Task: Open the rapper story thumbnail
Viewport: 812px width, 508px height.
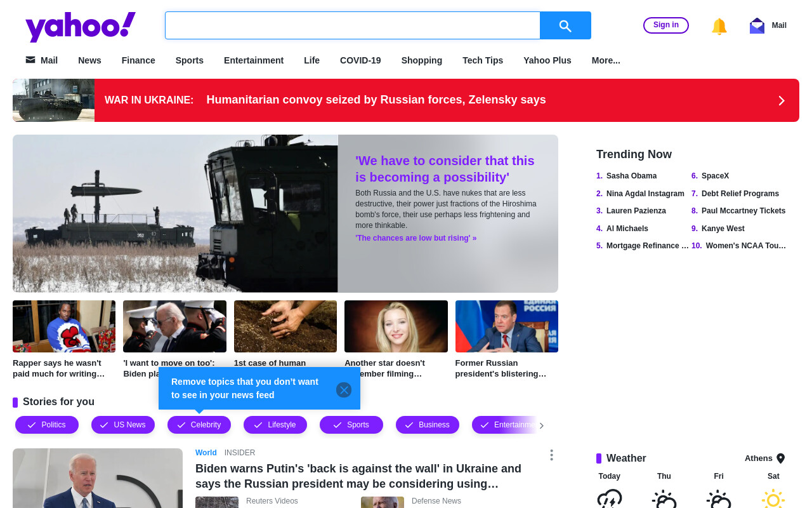Action: pyautogui.click(x=64, y=326)
